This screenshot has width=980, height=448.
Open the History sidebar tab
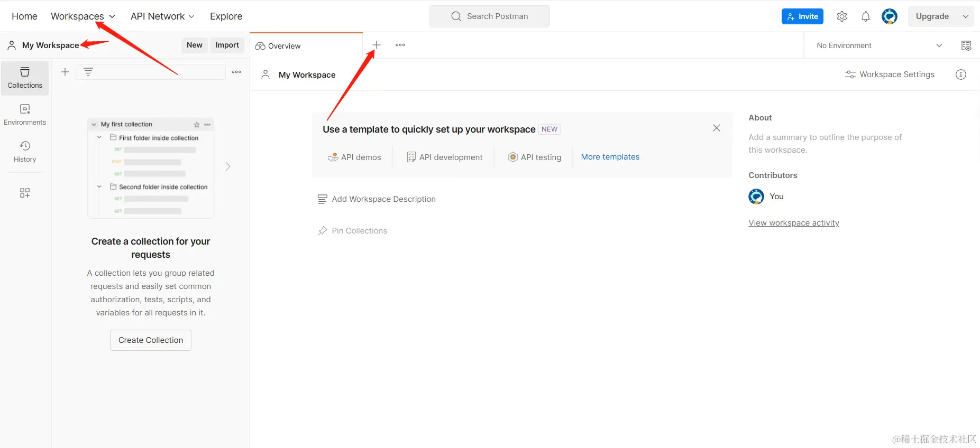(25, 152)
